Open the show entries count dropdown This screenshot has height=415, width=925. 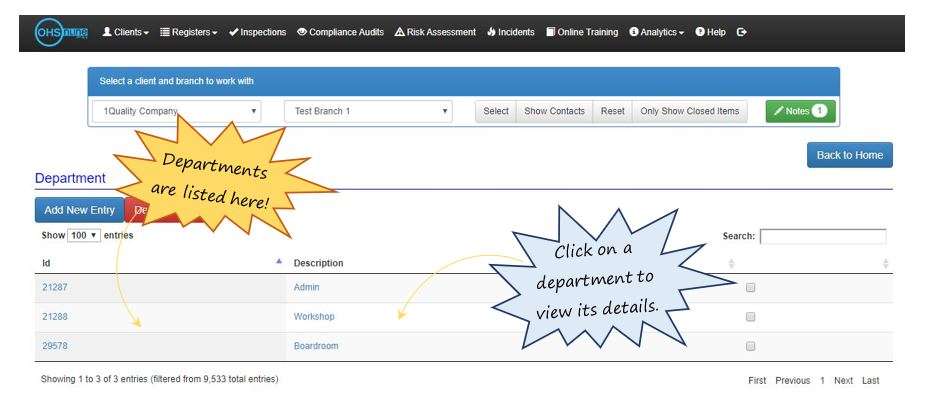click(84, 236)
